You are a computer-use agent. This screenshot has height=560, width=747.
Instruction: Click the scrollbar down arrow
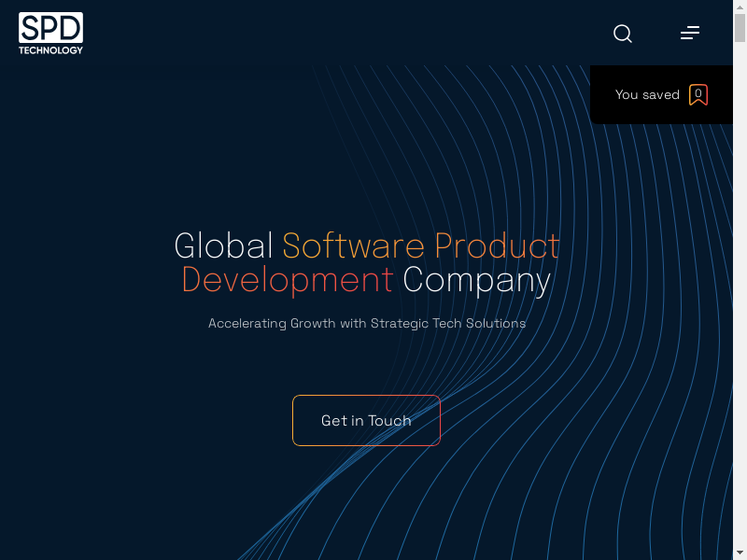[740, 553]
